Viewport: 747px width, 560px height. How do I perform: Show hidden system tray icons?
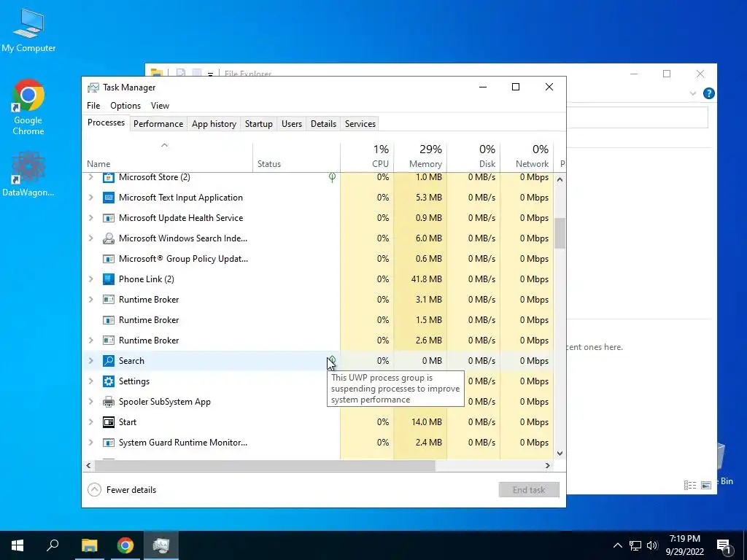point(617,545)
